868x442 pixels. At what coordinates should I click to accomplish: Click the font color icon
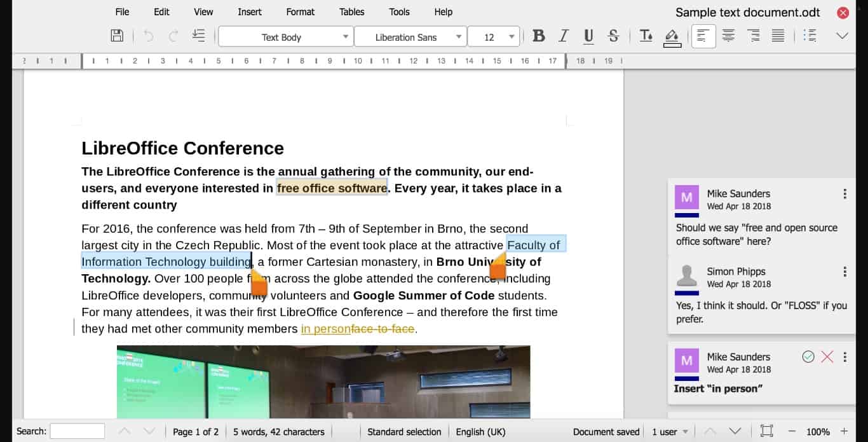[x=646, y=36]
